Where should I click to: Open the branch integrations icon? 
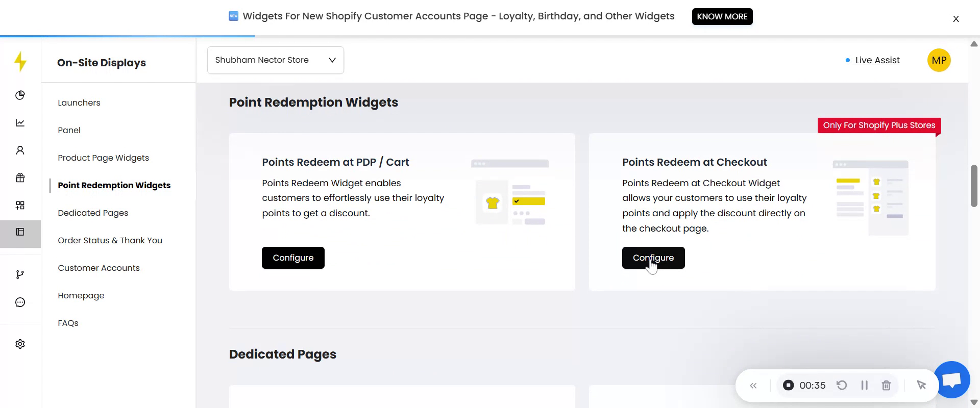coord(20,275)
